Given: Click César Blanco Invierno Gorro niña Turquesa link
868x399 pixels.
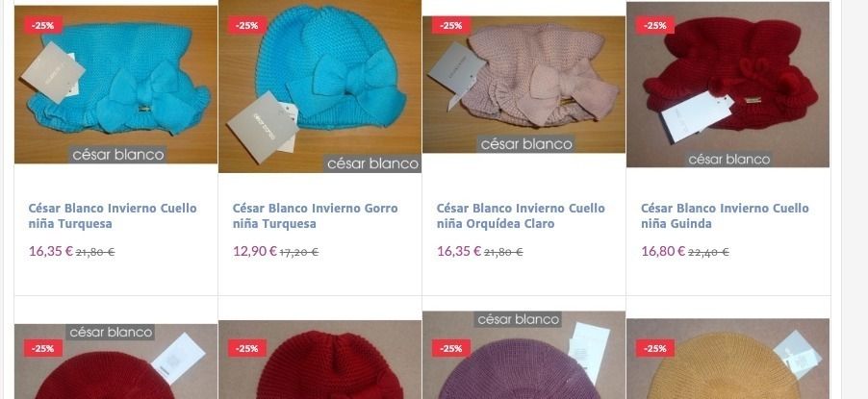Looking at the screenshot, I should tap(315, 215).
